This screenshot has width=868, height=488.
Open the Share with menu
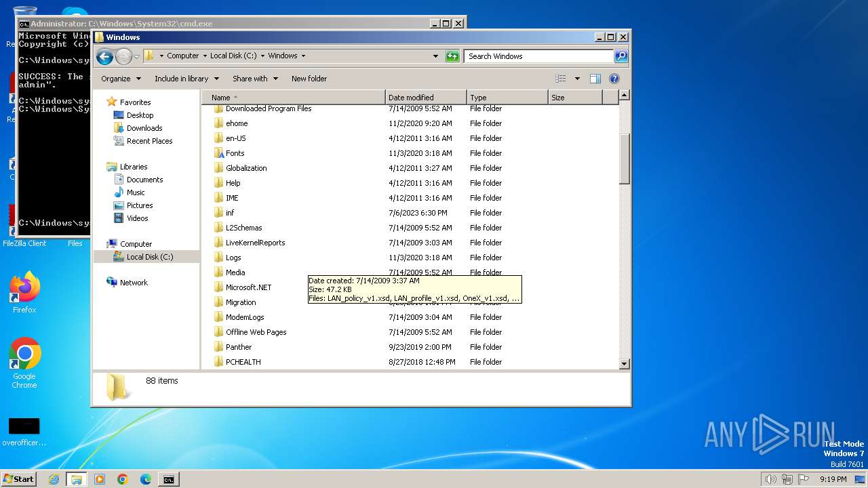point(255,79)
